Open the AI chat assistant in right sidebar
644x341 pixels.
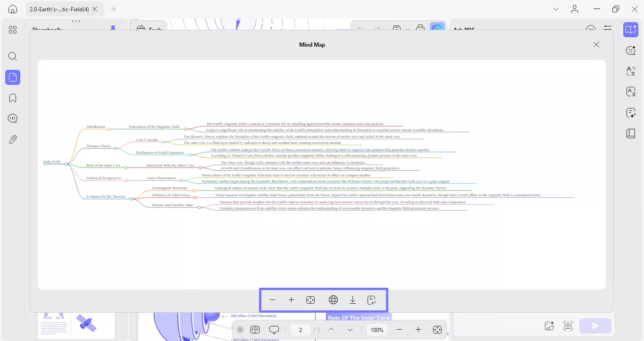pyautogui.click(x=631, y=50)
